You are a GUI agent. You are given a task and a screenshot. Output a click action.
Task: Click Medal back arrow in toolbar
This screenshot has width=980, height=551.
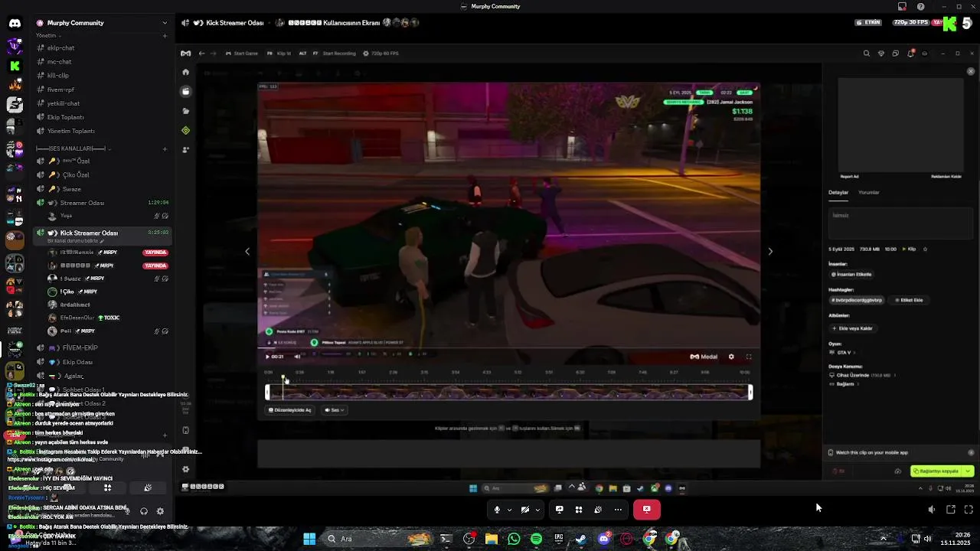coord(201,54)
